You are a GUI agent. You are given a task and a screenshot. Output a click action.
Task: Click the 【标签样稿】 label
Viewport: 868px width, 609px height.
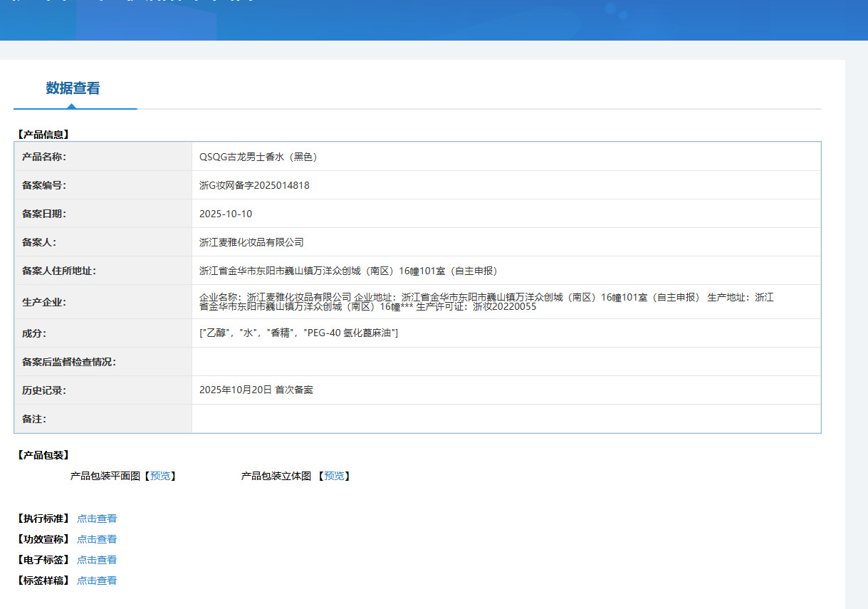pyautogui.click(x=43, y=581)
